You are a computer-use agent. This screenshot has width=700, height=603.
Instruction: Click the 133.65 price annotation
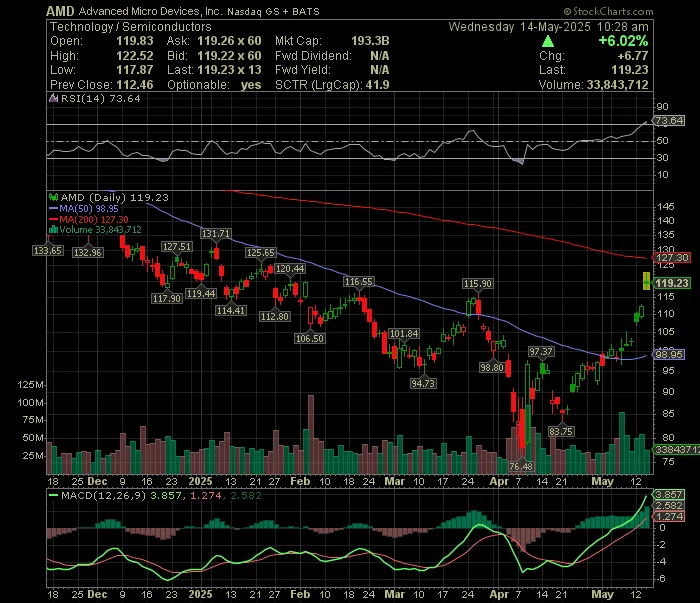(48, 250)
